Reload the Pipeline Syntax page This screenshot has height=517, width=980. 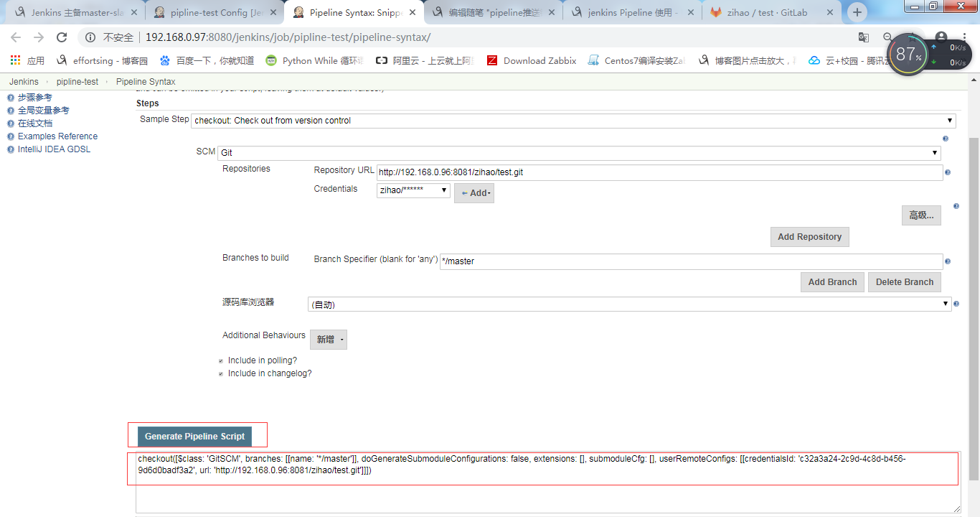coord(62,37)
